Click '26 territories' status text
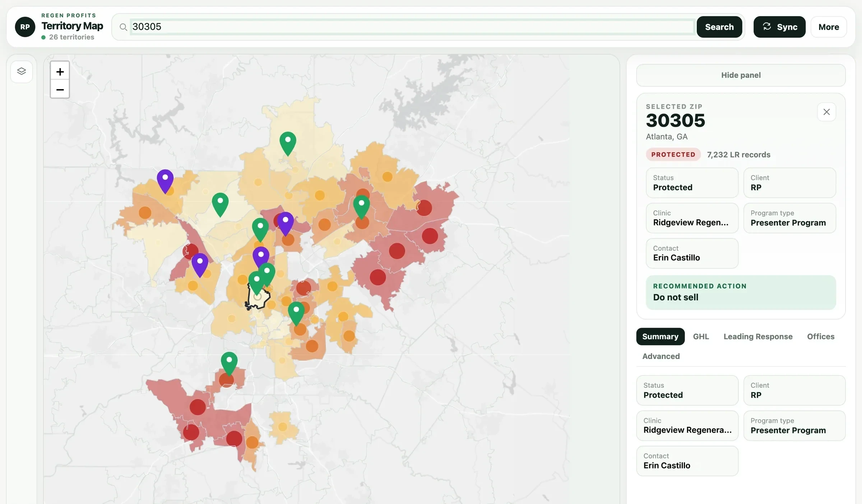Image resolution: width=862 pixels, height=504 pixels. tap(71, 37)
